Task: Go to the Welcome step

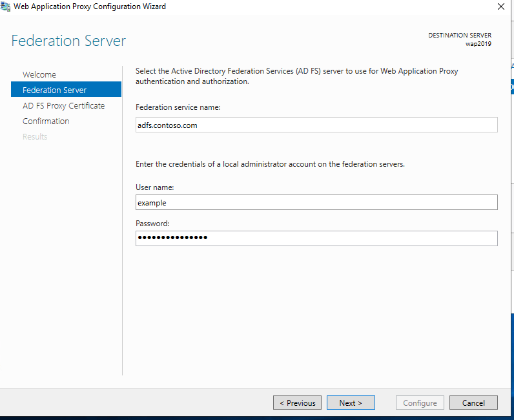Action: click(39, 74)
